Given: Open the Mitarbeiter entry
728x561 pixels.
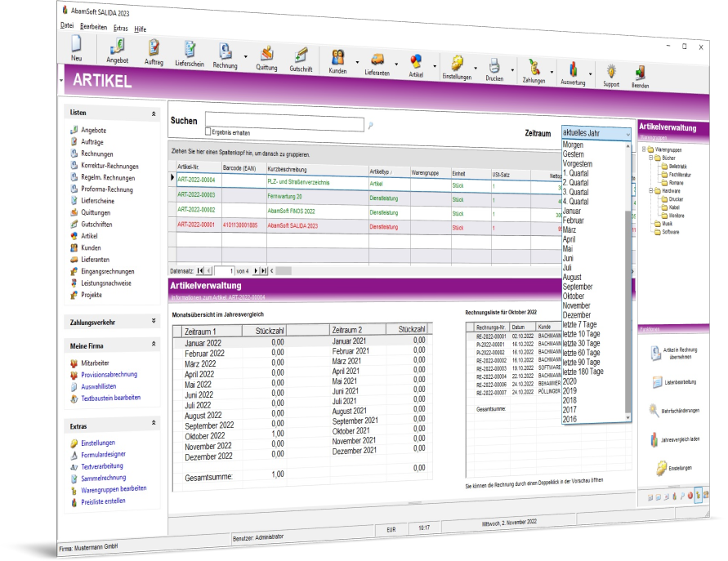Looking at the screenshot, I should click(95, 363).
